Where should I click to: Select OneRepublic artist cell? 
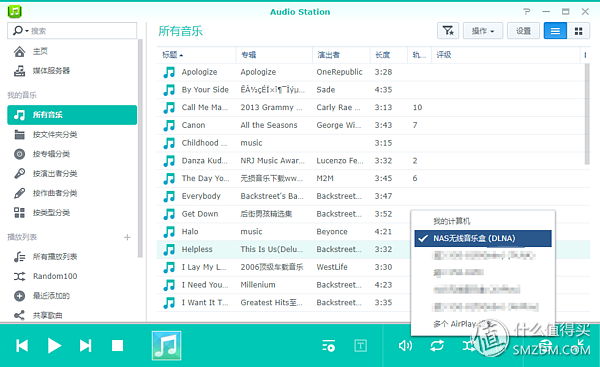[x=339, y=72]
